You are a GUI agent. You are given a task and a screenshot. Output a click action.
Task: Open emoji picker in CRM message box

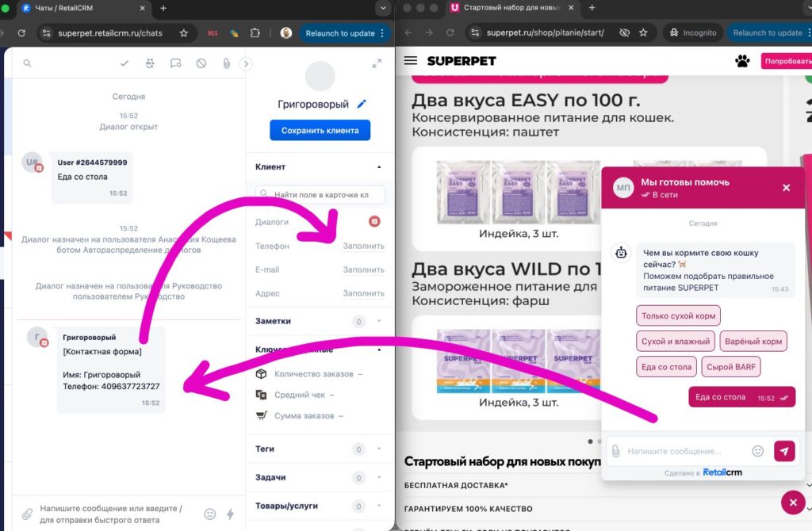coord(209,514)
